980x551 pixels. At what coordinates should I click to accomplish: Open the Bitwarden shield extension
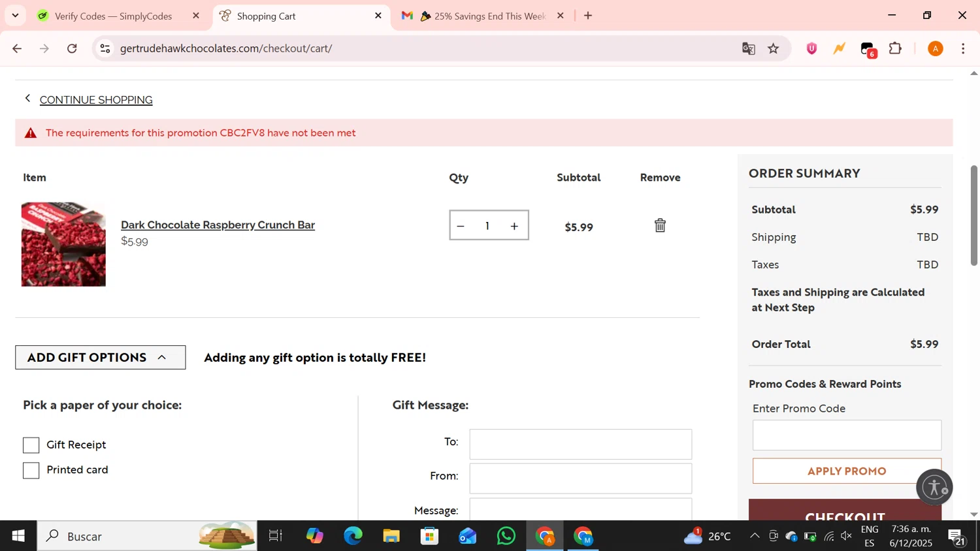click(x=811, y=48)
